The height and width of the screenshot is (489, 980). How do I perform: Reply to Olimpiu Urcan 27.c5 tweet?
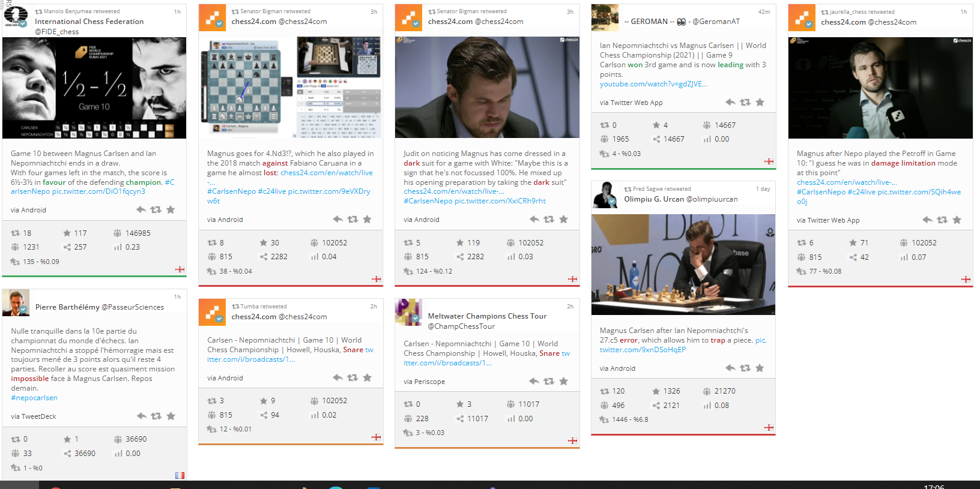click(730, 368)
